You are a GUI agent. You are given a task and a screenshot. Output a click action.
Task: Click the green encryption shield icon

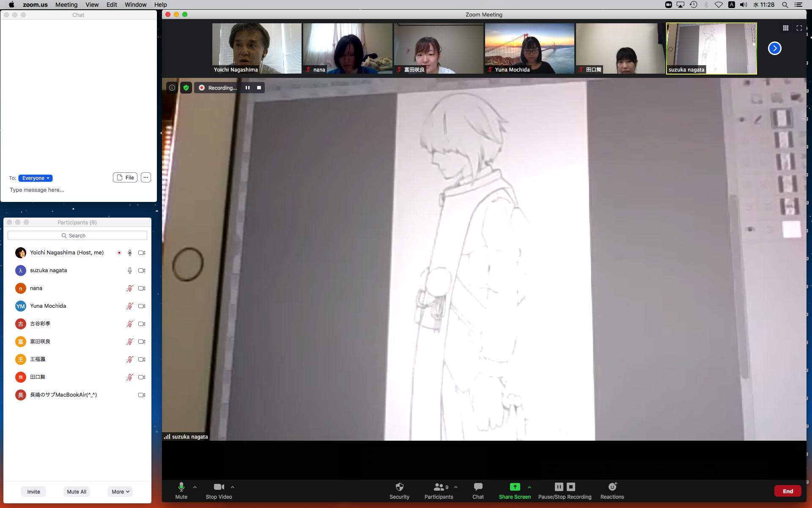[186, 88]
